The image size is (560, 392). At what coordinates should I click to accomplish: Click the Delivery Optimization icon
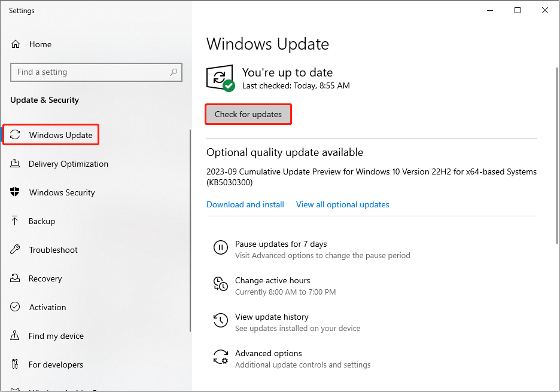click(15, 164)
